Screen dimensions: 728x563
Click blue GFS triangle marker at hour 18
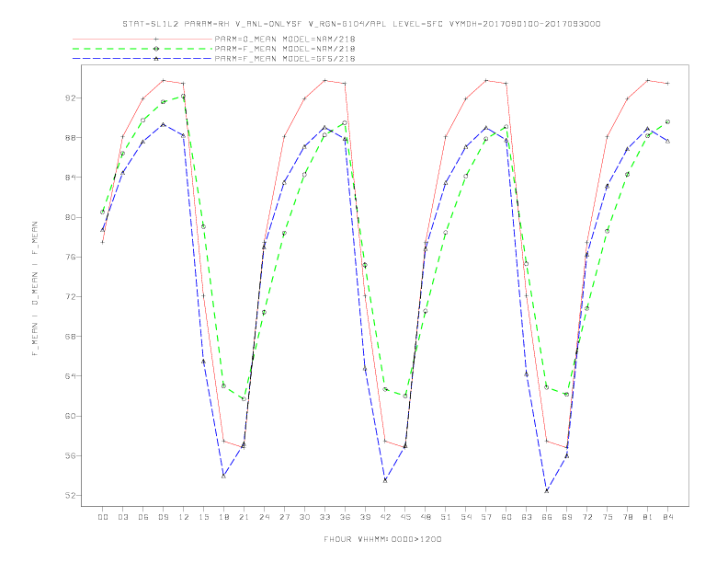(223, 476)
